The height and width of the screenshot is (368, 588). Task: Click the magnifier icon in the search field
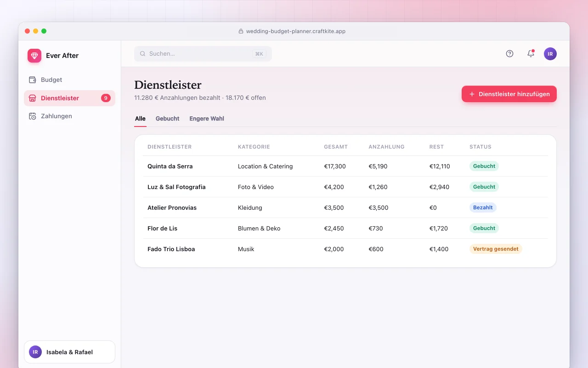(143, 53)
